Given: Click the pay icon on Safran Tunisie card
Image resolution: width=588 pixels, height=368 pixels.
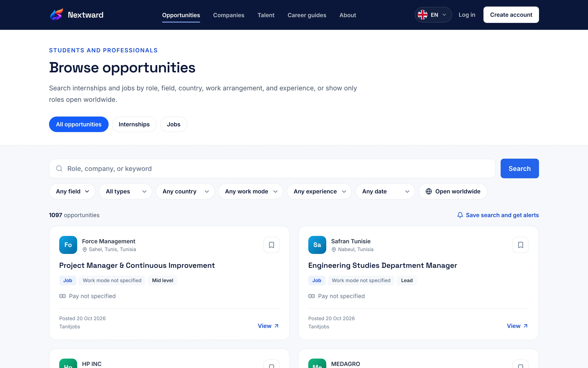Looking at the screenshot, I should (x=312, y=296).
